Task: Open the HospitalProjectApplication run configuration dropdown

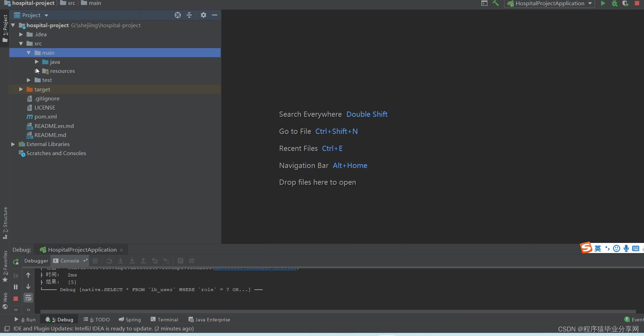Action: 549,3
